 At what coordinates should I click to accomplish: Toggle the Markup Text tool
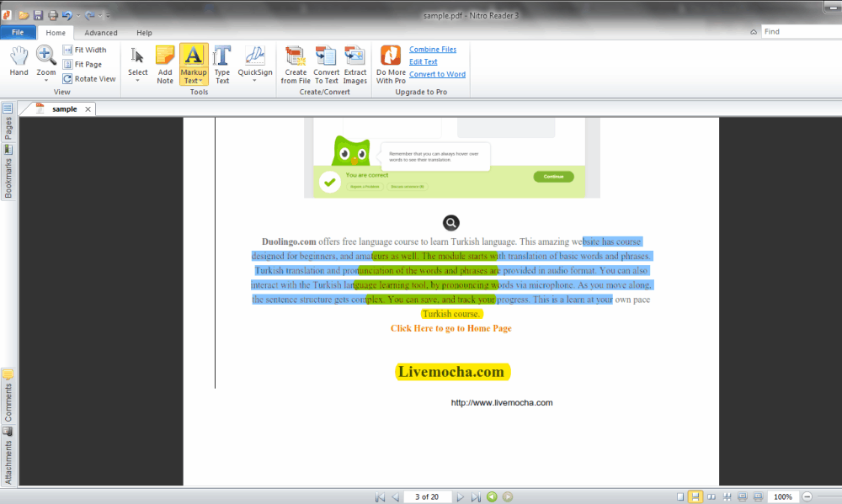pyautogui.click(x=194, y=65)
